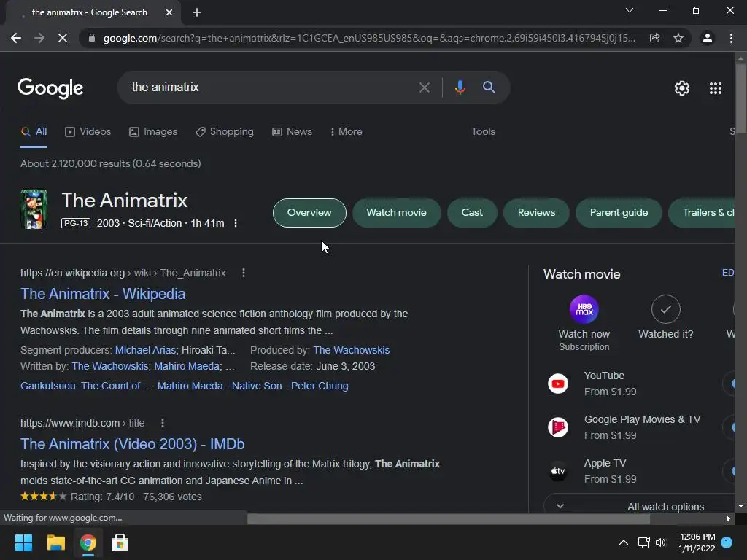Clear the search box text
The width and height of the screenshot is (747, 560).
click(x=424, y=87)
